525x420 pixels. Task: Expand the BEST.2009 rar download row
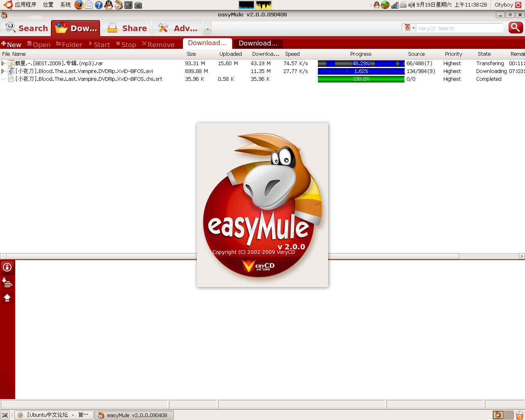[3, 64]
